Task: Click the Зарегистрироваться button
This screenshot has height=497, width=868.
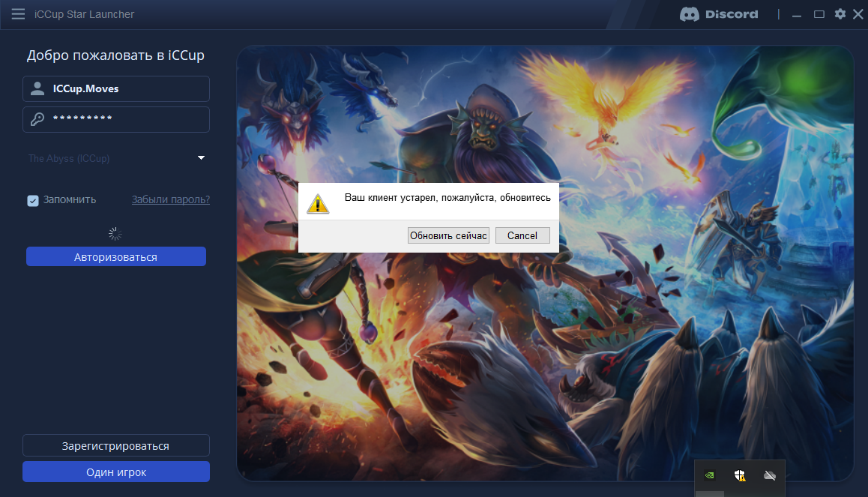Action: (116, 445)
